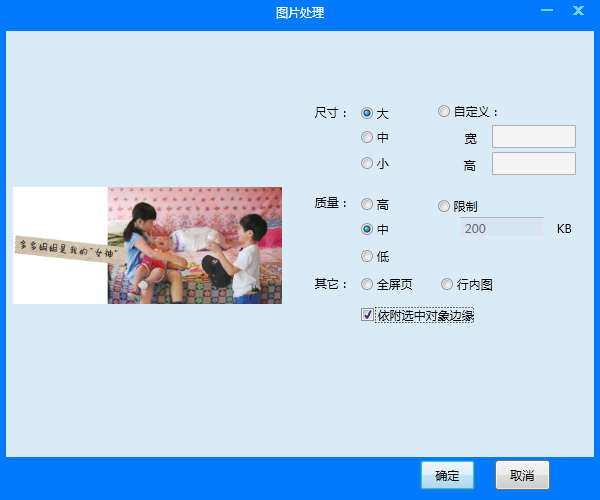
Task: Toggle the 依附选中对象边缘 checkbox
Action: (x=367, y=315)
